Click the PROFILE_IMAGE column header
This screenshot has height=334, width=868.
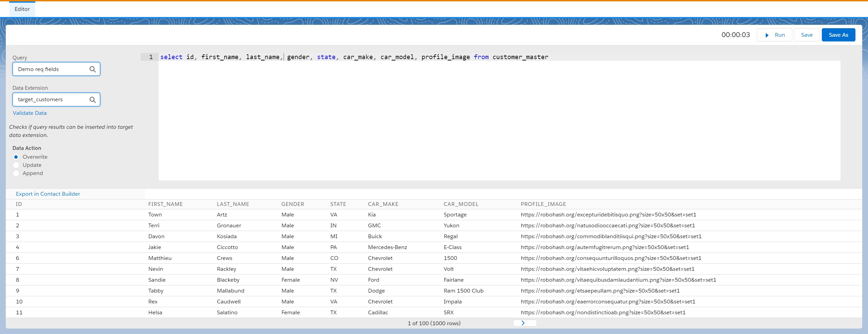click(x=543, y=204)
